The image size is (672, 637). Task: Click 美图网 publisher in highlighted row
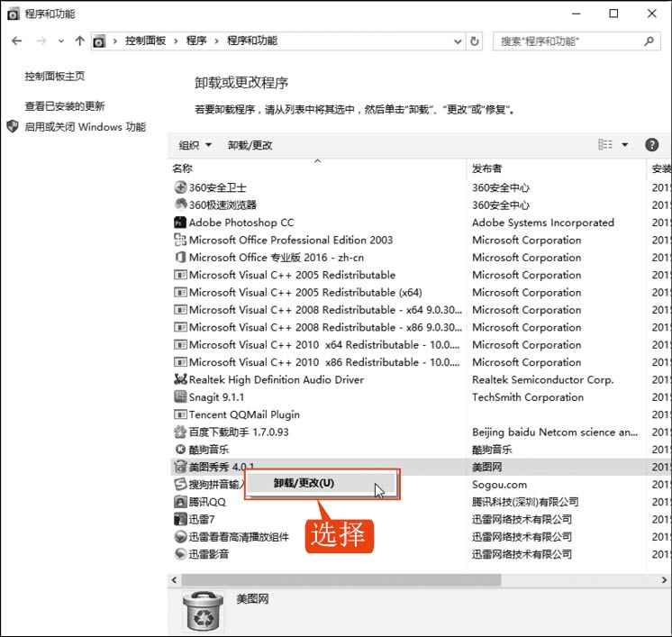[x=486, y=467]
